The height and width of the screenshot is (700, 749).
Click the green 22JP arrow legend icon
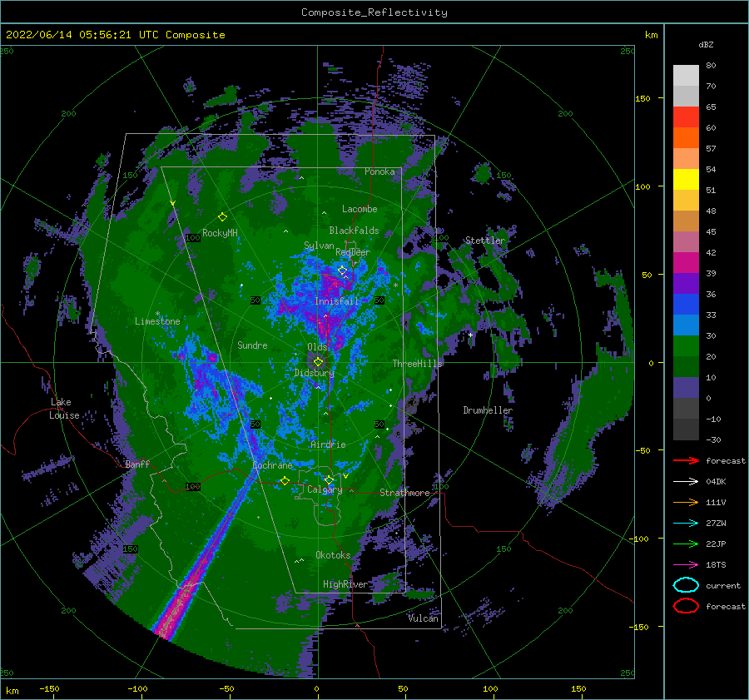coord(686,544)
